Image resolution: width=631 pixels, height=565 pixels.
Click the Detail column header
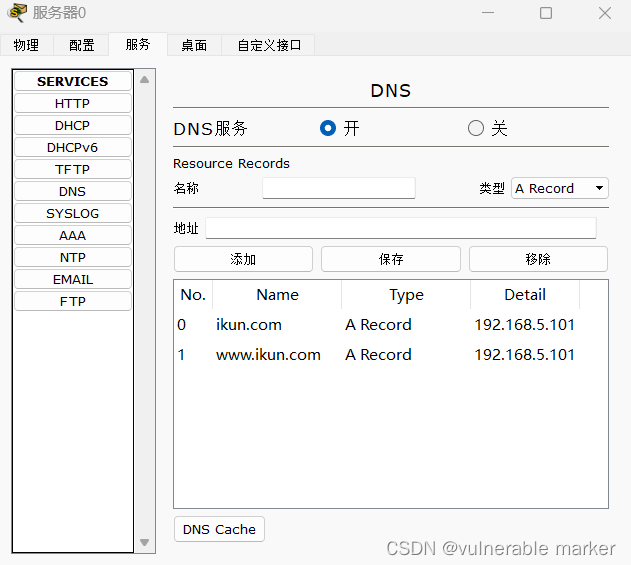[x=525, y=295]
